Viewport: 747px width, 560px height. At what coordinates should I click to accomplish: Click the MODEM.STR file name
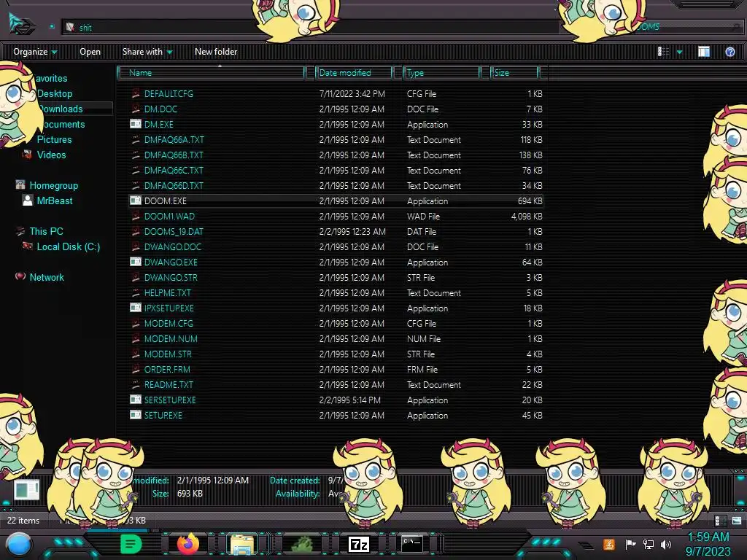point(168,354)
